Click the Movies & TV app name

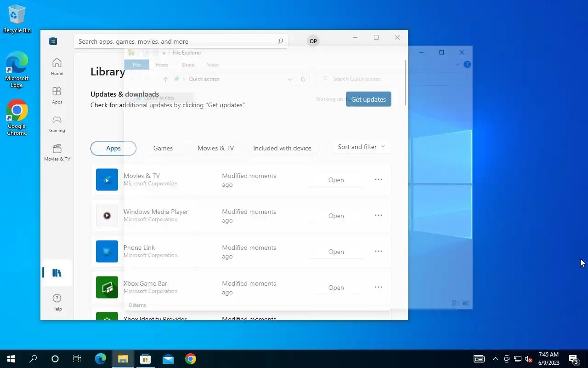point(141,176)
